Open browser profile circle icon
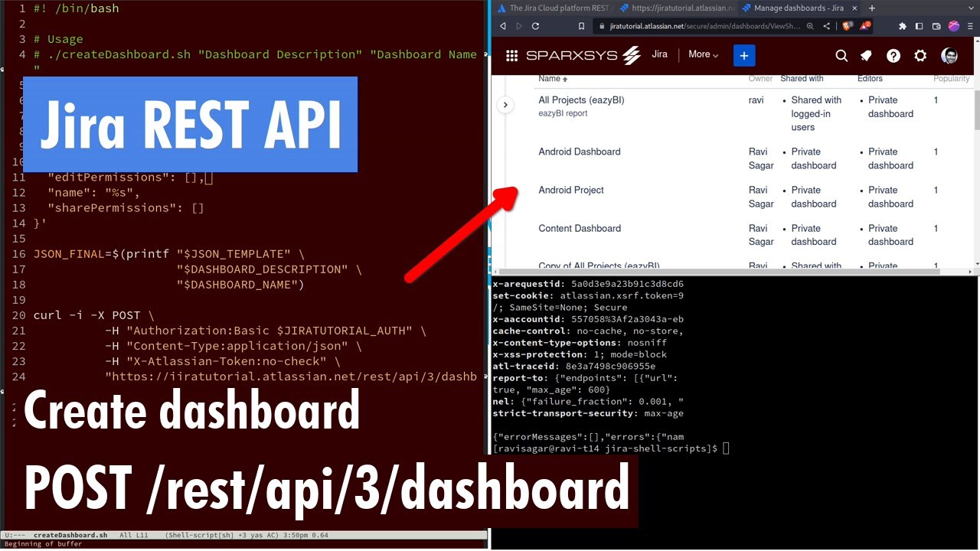The height and width of the screenshot is (551, 980). coord(954,26)
